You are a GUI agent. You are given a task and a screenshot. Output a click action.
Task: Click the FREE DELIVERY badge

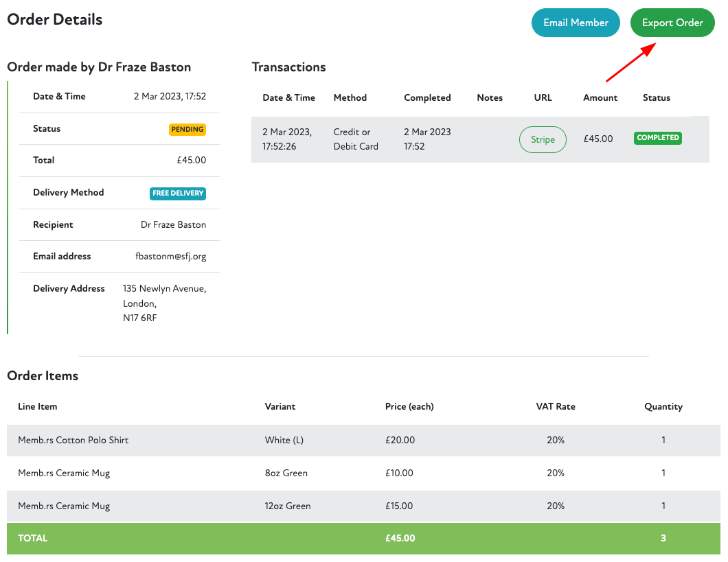coord(178,194)
